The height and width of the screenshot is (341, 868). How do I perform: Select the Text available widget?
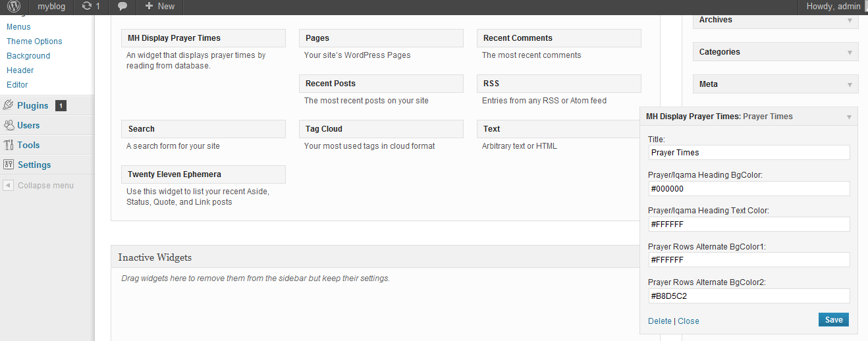coord(559,129)
